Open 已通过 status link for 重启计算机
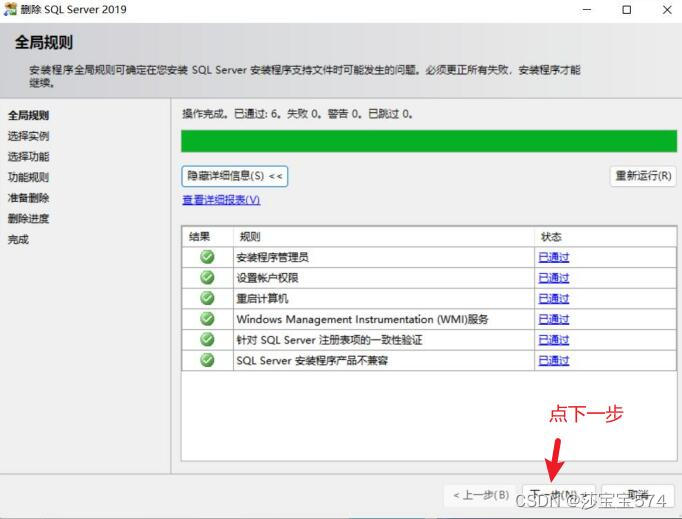Image resolution: width=682 pixels, height=519 pixels. tap(553, 298)
